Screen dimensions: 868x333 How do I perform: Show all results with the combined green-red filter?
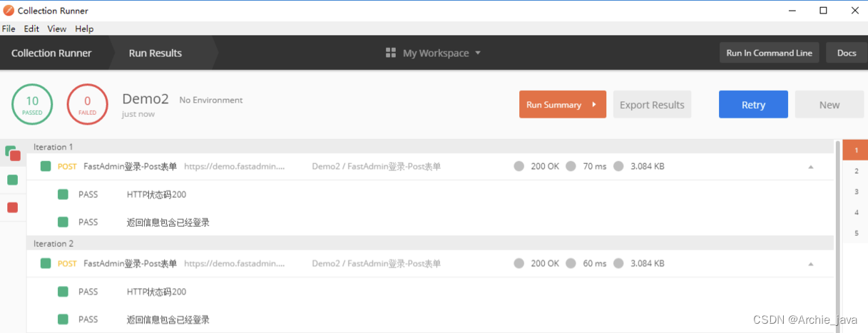(x=12, y=153)
